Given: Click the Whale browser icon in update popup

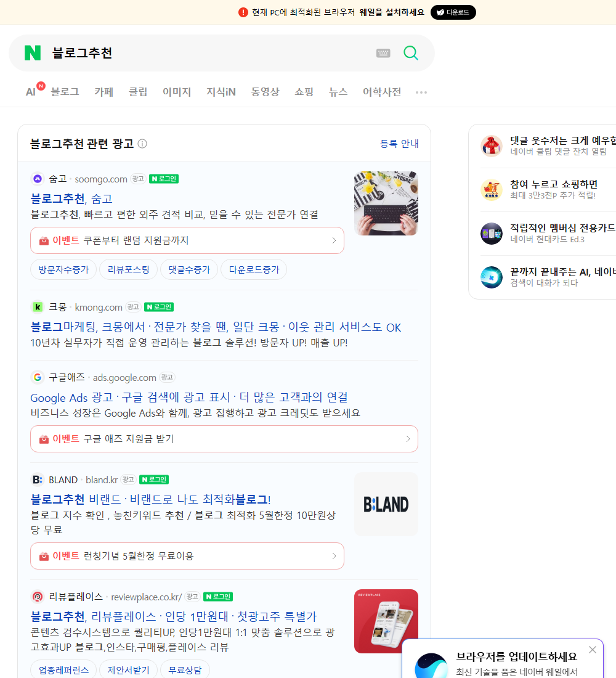Looking at the screenshot, I should click(431, 666).
